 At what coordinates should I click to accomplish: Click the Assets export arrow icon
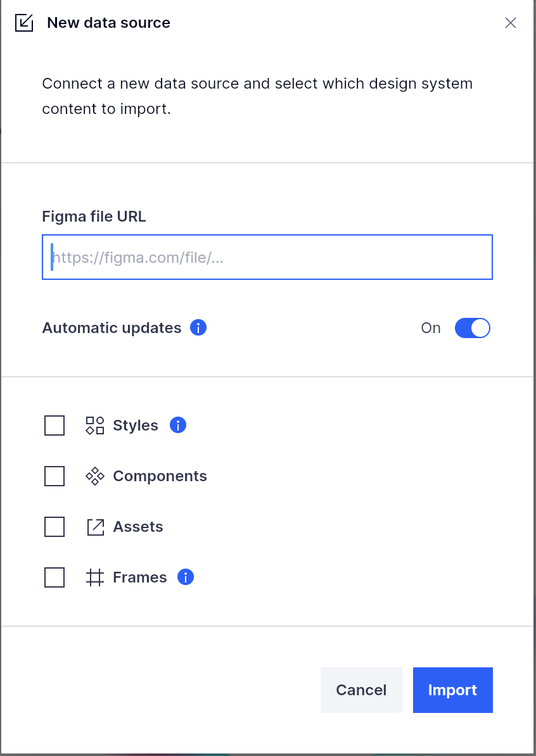pos(95,527)
